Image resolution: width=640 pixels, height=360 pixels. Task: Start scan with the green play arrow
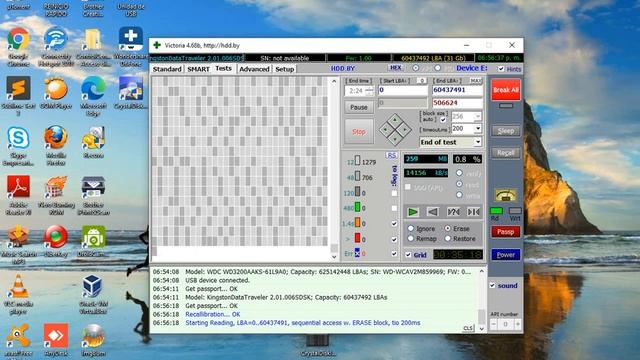point(413,212)
